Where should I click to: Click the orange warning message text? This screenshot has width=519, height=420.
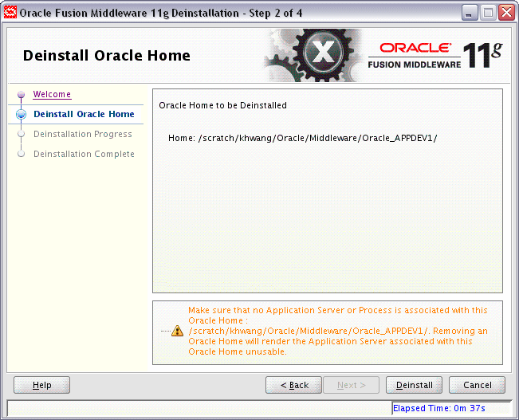(337, 331)
